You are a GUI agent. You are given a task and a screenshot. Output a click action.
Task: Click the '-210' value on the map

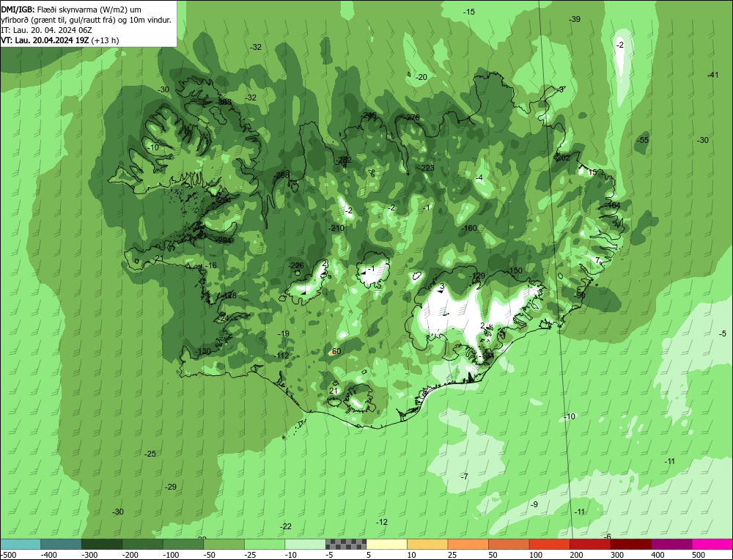click(336, 228)
